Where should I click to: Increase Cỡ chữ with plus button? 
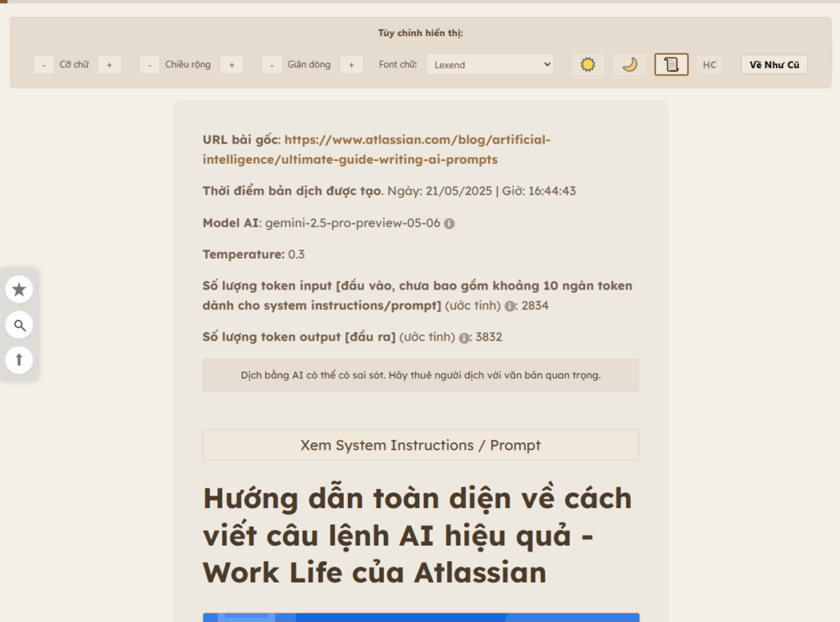pos(109,65)
